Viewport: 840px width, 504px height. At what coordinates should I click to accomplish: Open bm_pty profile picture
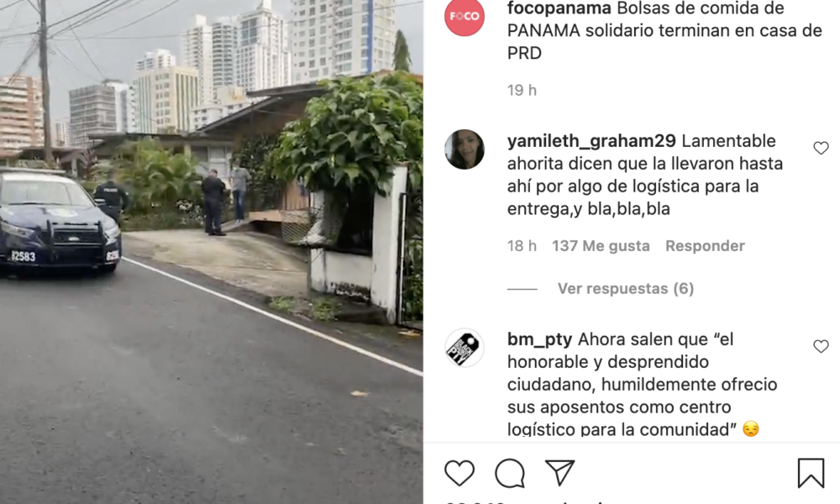click(x=465, y=348)
